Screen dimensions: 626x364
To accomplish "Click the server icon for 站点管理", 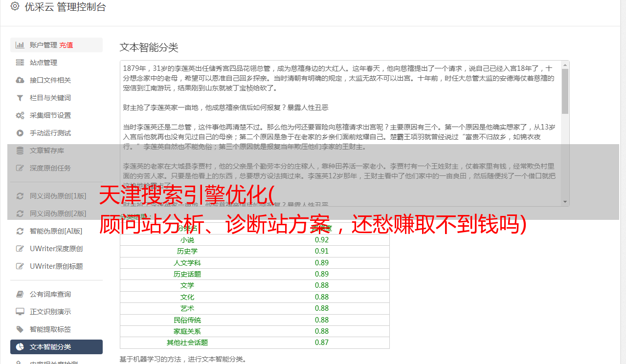I will click(x=20, y=63).
